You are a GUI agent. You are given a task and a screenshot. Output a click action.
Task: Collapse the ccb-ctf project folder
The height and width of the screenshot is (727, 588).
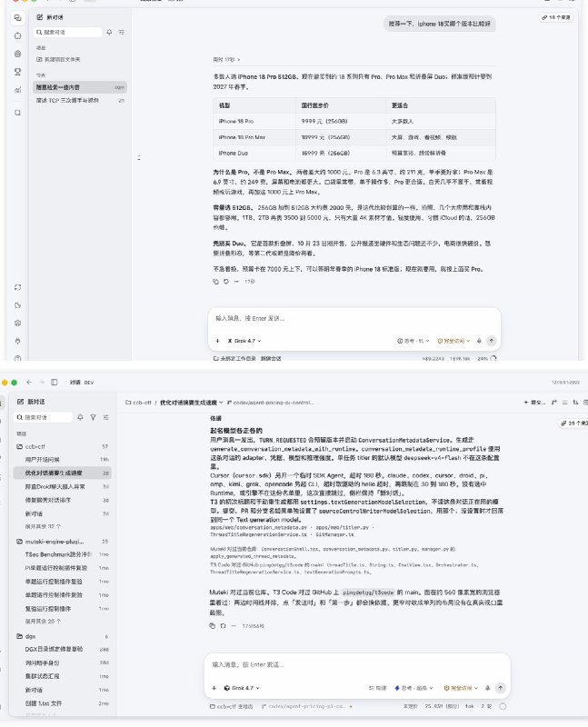63,446
